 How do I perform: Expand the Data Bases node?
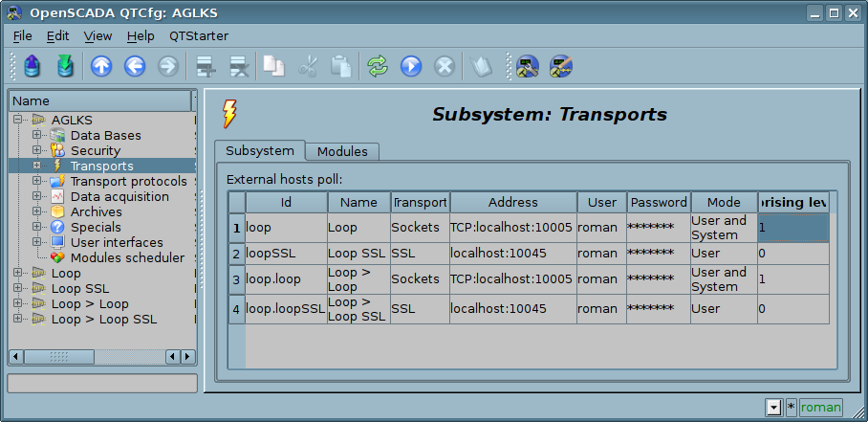[36, 135]
